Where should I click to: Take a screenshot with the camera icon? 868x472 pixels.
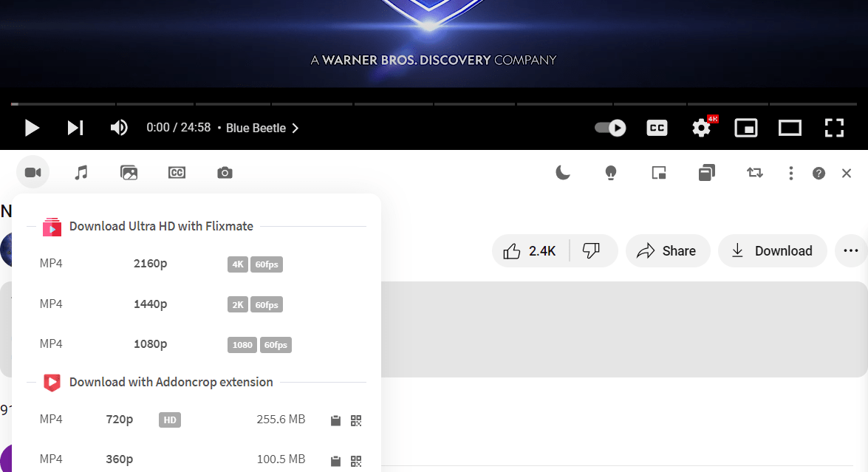tap(225, 173)
